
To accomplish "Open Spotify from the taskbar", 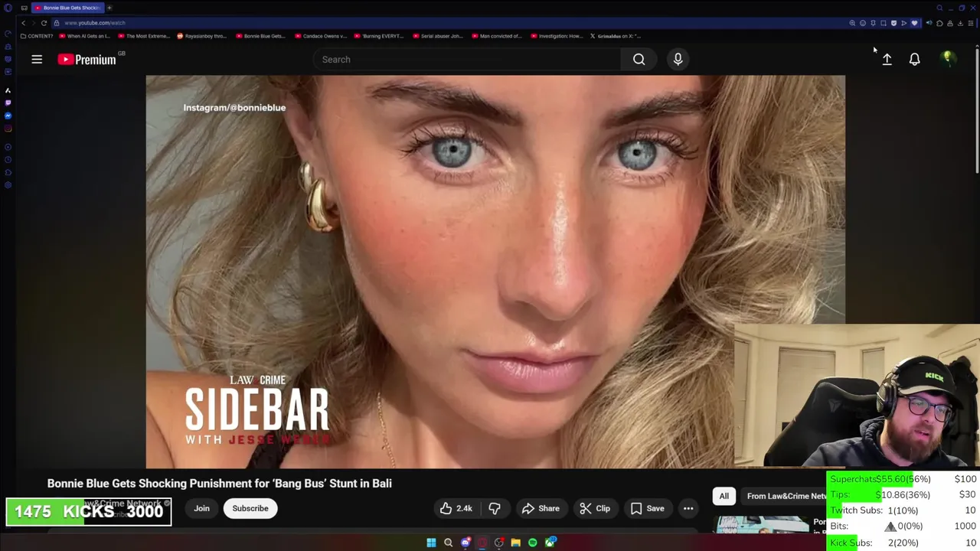I will 532,543.
